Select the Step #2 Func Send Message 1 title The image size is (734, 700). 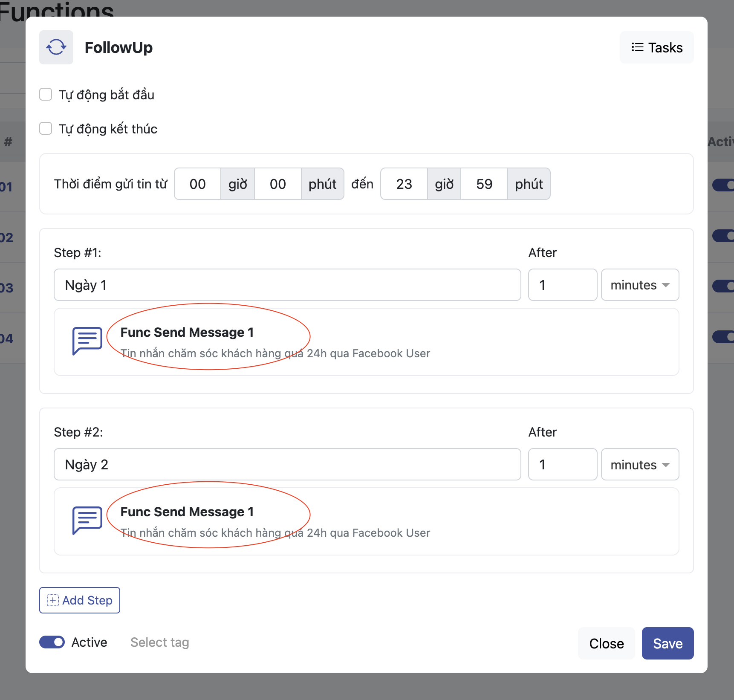(187, 512)
